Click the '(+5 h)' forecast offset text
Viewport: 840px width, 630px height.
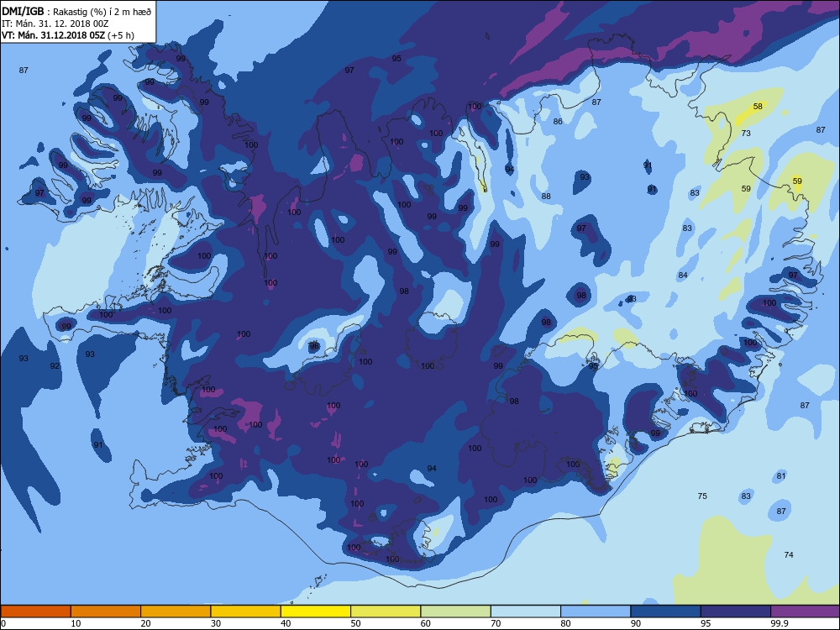coord(121,35)
